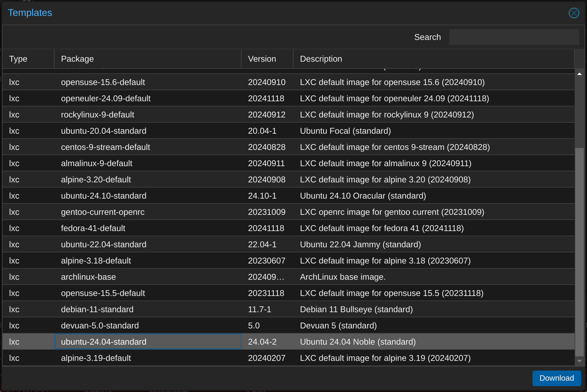Click version 20.04-1 cell

point(267,131)
